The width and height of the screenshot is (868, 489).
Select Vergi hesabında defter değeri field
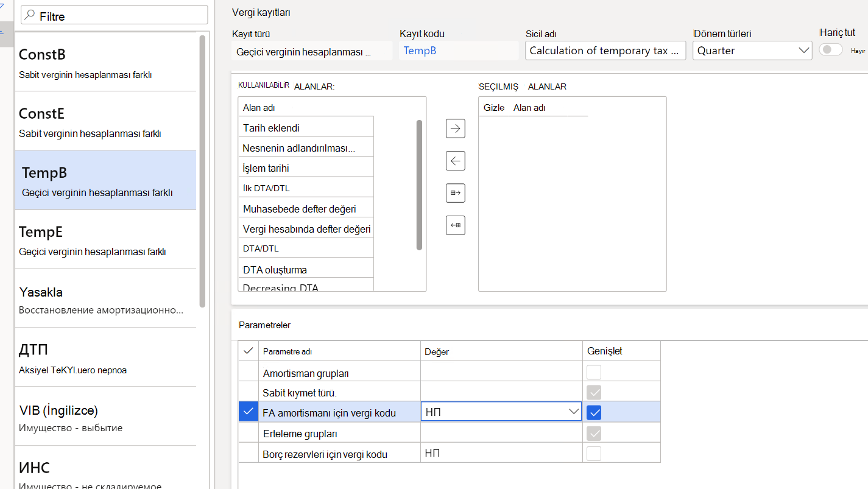(306, 228)
